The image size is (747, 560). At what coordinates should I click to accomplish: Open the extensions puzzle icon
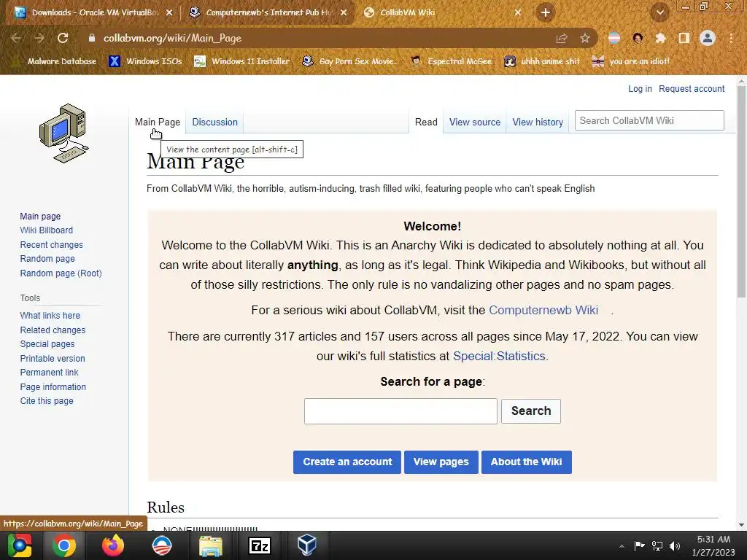(x=660, y=38)
